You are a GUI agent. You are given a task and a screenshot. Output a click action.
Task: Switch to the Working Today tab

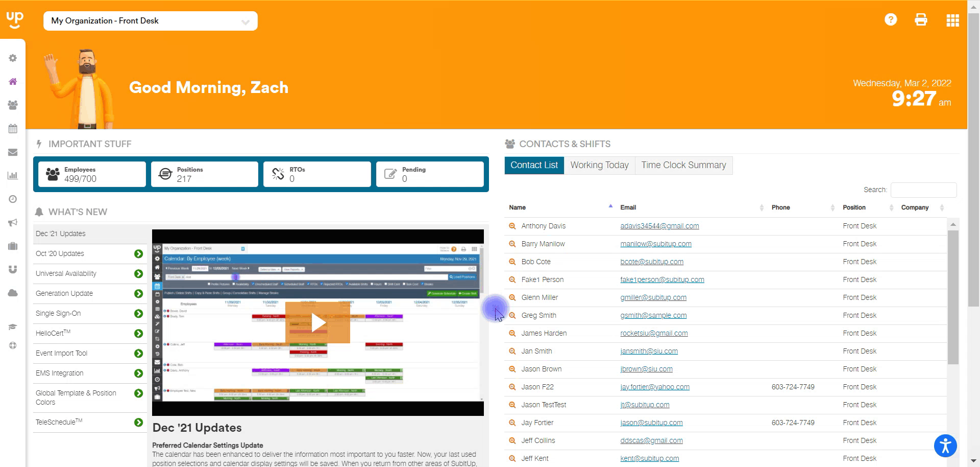point(599,166)
